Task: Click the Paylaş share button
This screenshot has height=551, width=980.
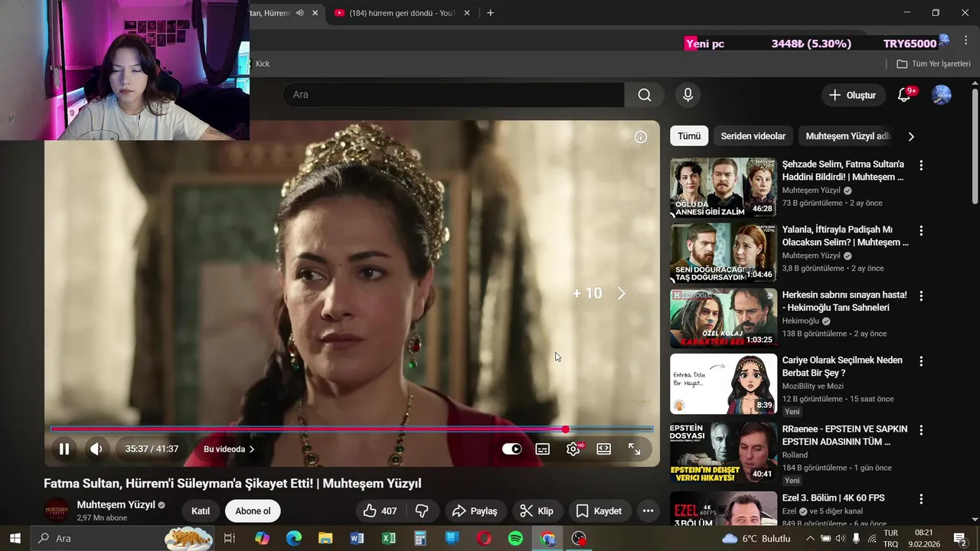Action: pyautogui.click(x=475, y=511)
